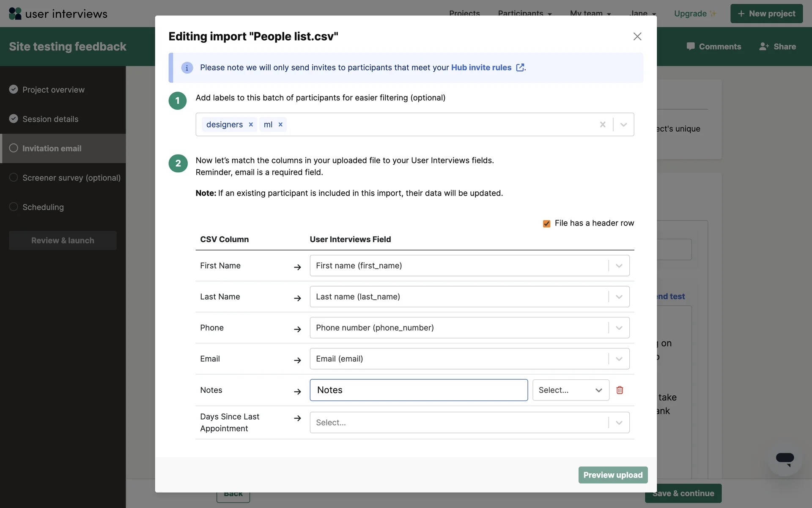This screenshot has width=812, height=508.
Task: Expand the labels dropdown chevron
Action: (x=623, y=124)
